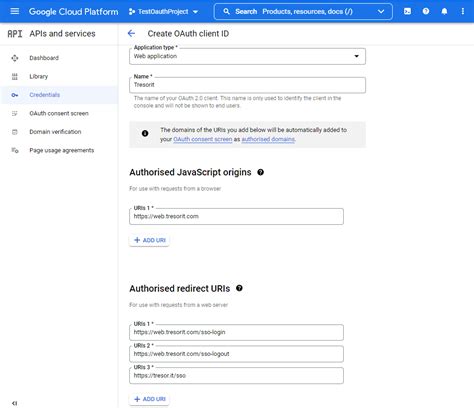The image size is (474, 408).
Task: Click the Google Cloud Platform logo text
Action: click(73, 12)
